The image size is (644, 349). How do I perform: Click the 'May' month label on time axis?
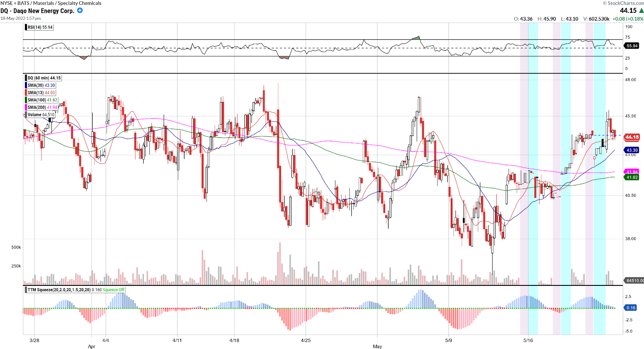tap(378, 346)
